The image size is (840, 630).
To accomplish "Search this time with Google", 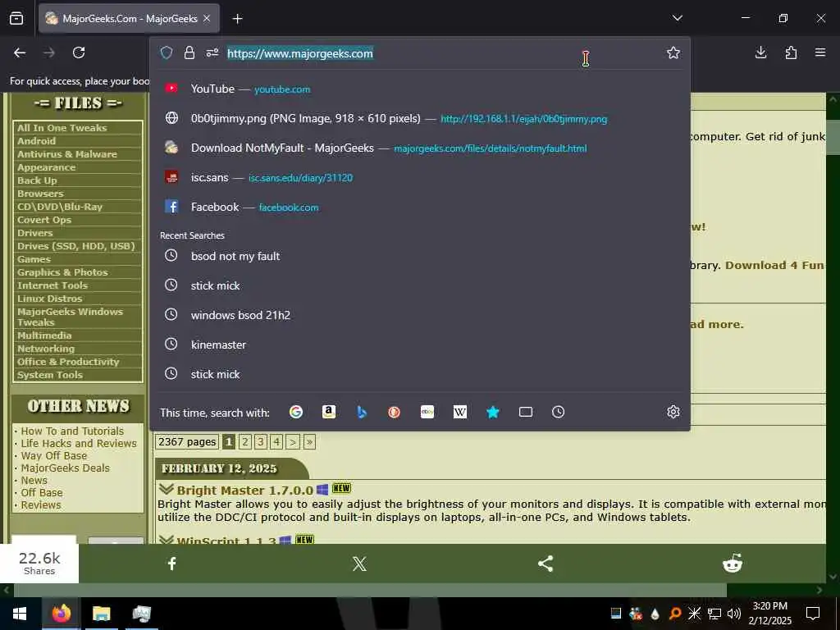I will click(295, 412).
